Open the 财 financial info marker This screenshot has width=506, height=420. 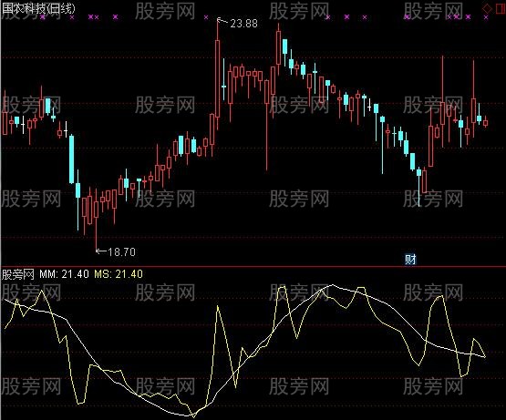410,260
